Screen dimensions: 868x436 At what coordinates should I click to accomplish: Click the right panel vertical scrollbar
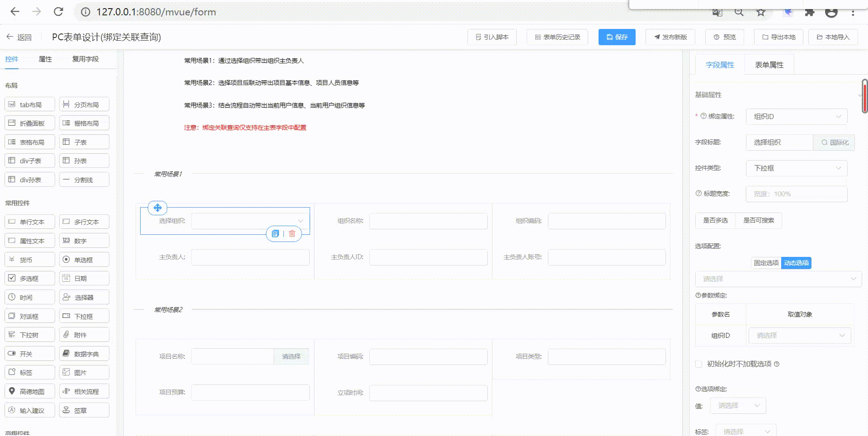[864, 96]
